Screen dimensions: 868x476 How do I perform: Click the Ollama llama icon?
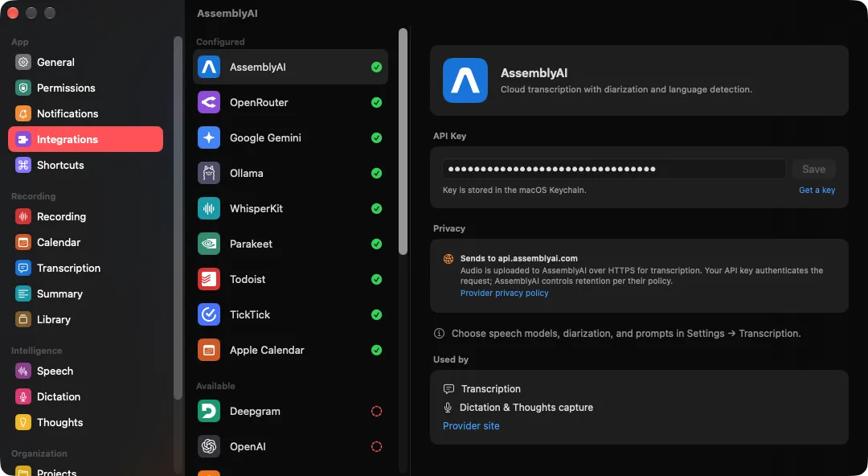(x=209, y=174)
